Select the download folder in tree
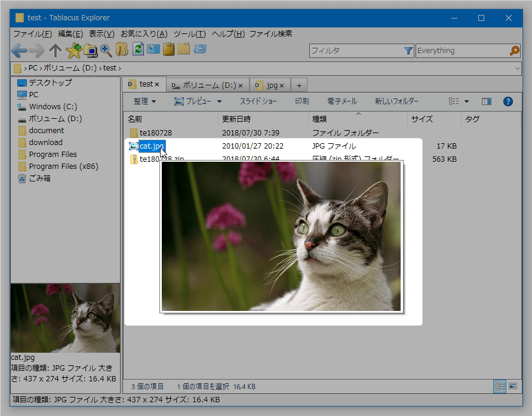 46,143
